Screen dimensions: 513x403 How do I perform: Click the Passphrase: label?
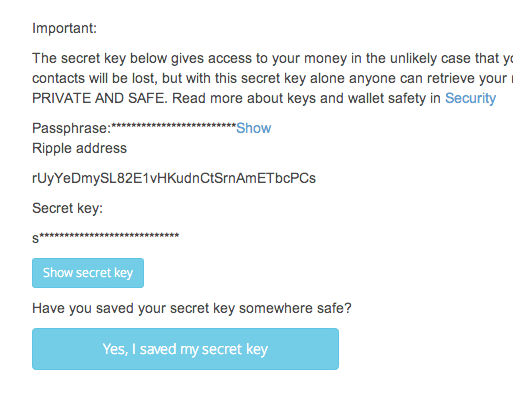tap(72, 128)
